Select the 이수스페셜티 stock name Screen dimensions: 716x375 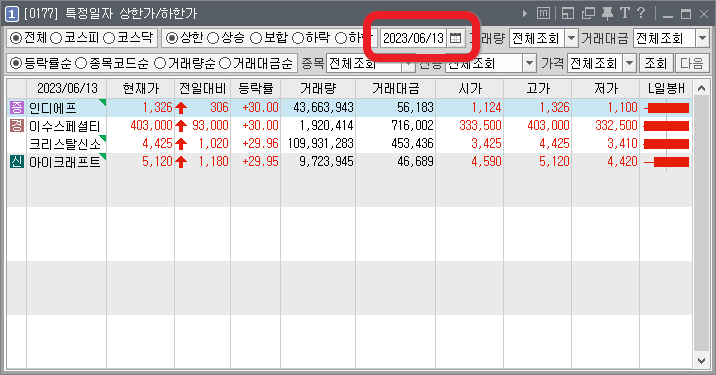click(x=64, y=126)
